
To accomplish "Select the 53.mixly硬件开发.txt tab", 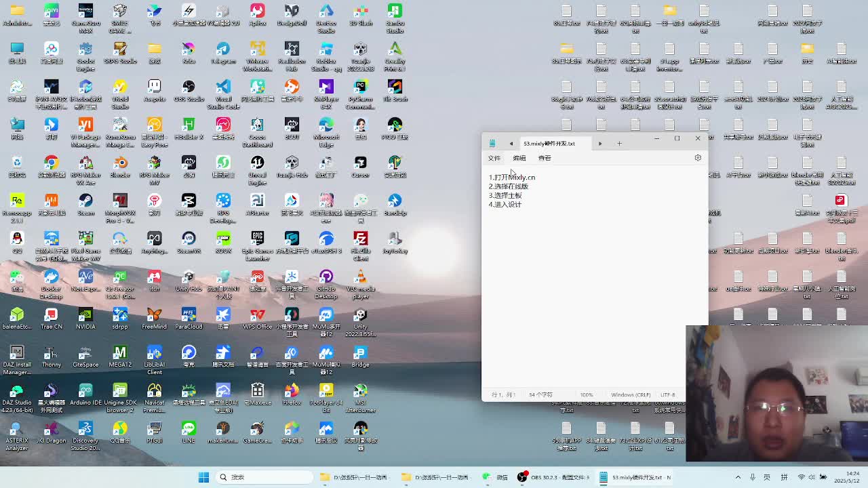I will coord(549,144).
